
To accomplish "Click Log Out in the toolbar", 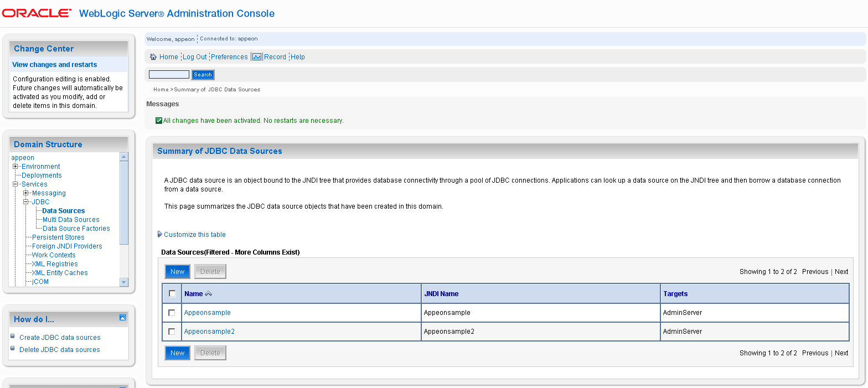I will tap(195, 57).
